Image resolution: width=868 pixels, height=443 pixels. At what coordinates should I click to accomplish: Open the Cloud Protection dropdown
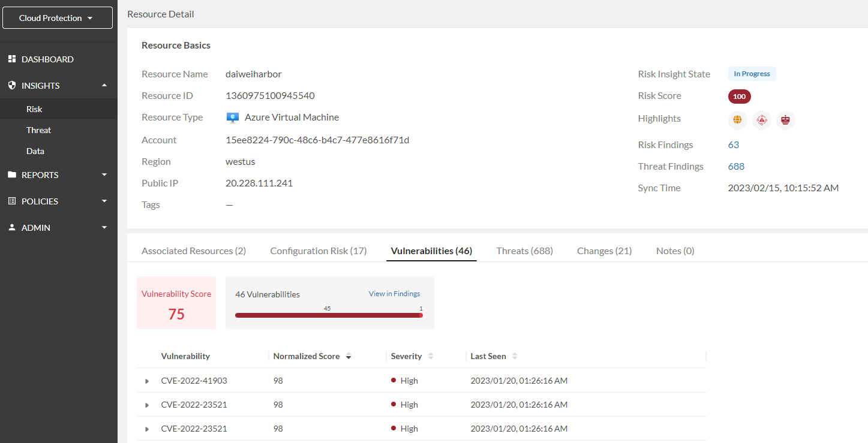tap(58, 18)
